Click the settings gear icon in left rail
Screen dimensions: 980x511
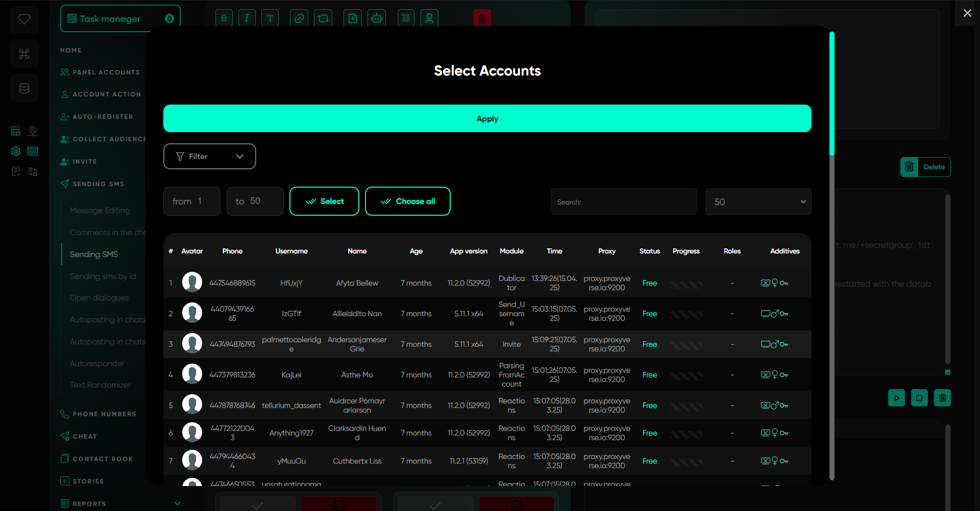click(16, 151)
